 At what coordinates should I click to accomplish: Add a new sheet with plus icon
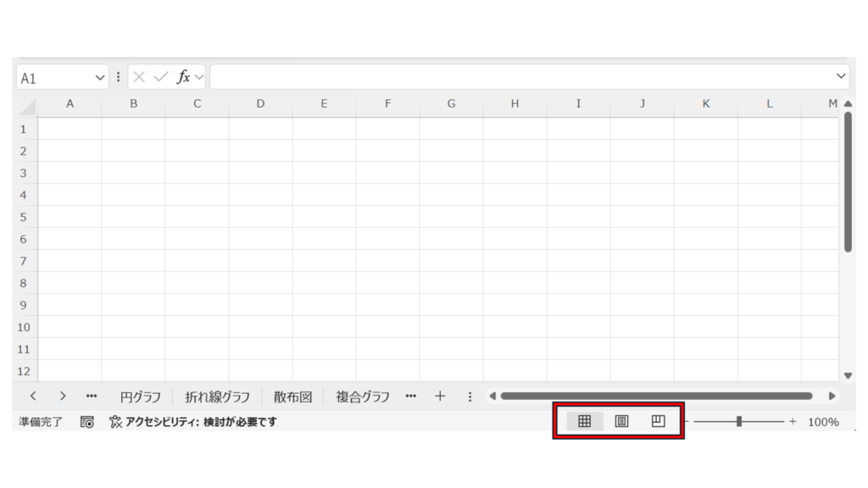tap(440, 396)
